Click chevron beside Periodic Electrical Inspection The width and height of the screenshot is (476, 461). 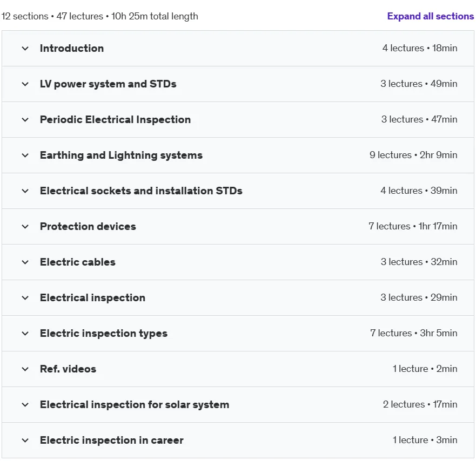coord(25,120)
